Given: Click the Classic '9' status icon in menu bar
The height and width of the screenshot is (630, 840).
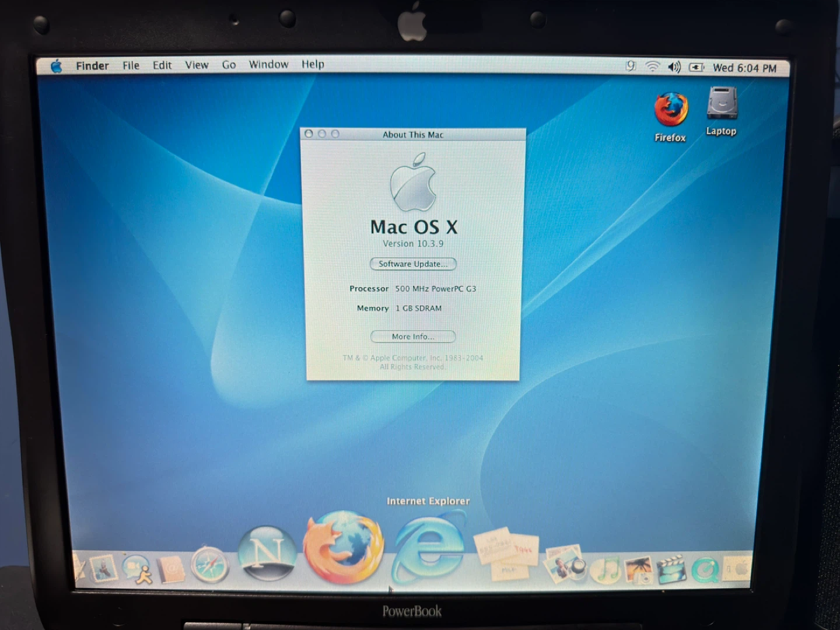Looking at the screenshot, I should [x=631, y=66].
